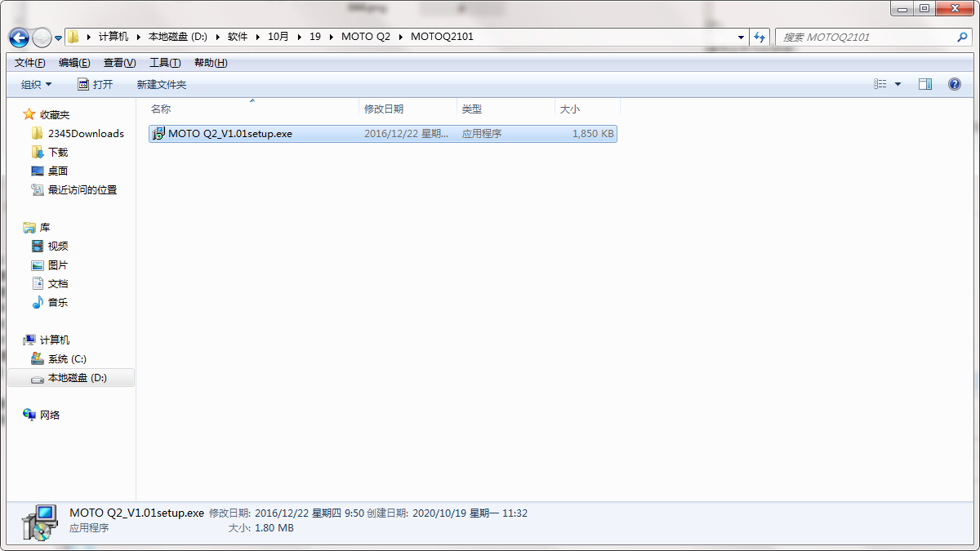Image resolution: width=980 pixels, height=551 pixels.
Task: Toggle the preview pane button
Action: click(925, 84)
